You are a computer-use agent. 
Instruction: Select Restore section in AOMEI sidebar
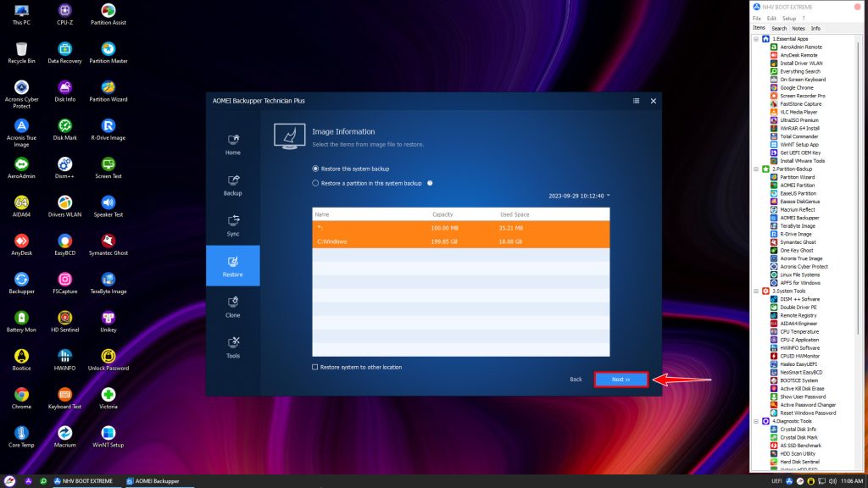pyautogui.click(x=232, y=265)
